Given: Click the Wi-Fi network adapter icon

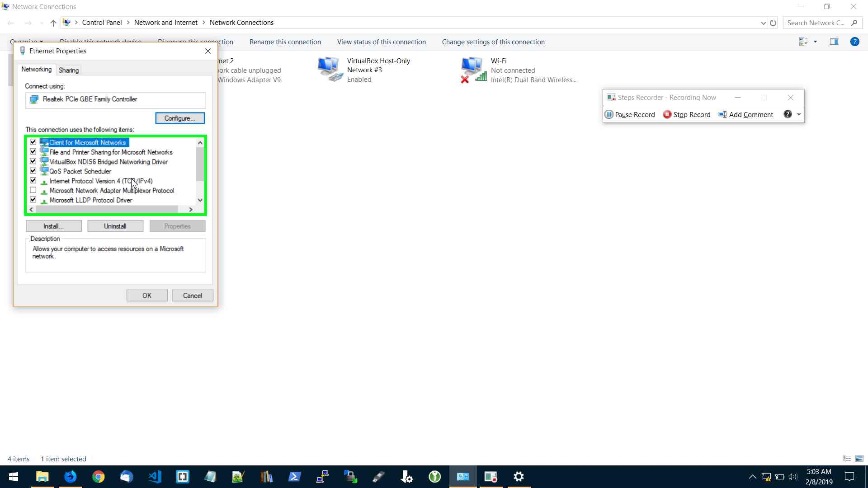Looking at the screenshot, I should tap(473, 70).
